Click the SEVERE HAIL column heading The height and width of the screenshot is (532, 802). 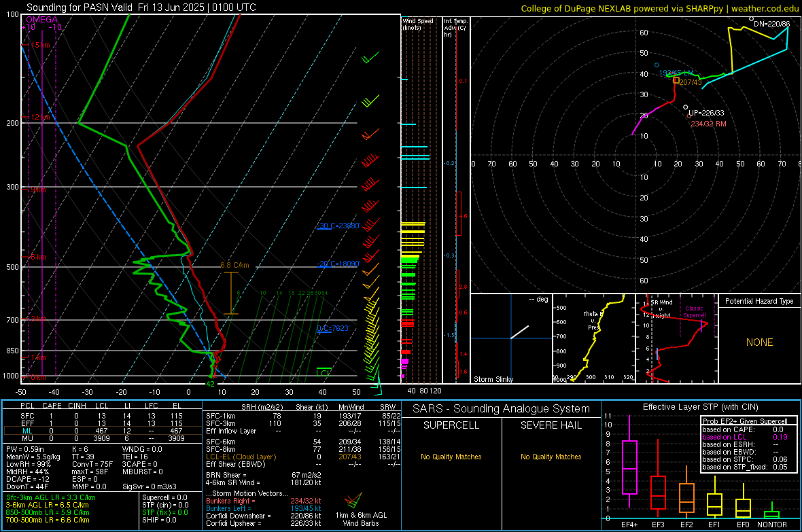pyautogui.click(x=551, y=425)
